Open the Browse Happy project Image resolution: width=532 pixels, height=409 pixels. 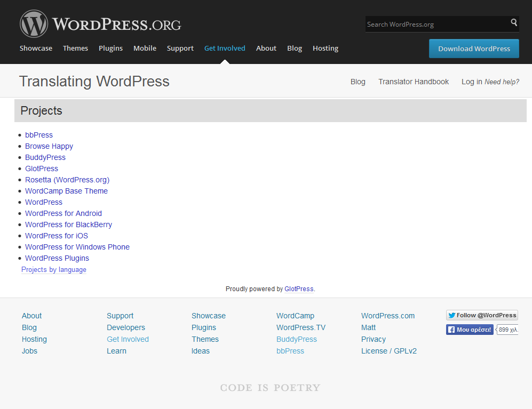tap(49, 146)
